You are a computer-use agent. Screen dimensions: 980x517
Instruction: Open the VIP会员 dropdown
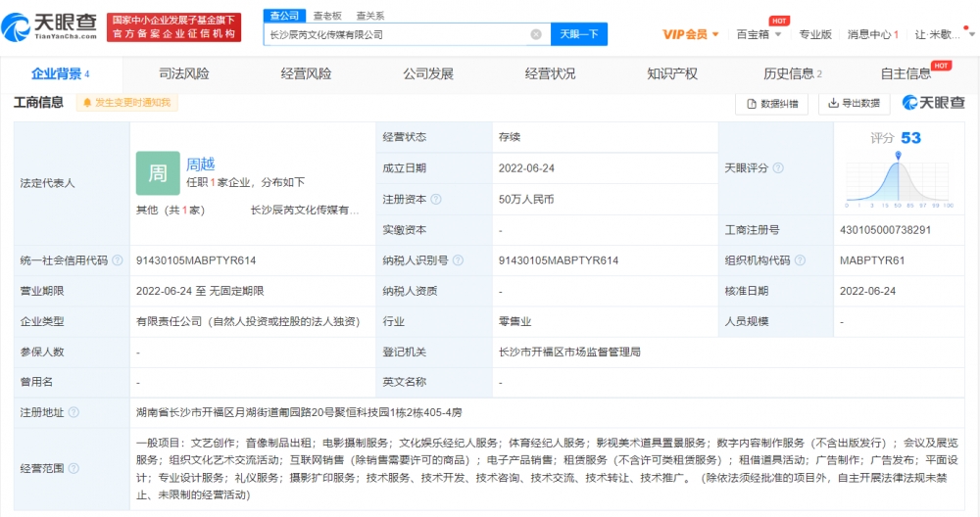pyautogui.click(x=691, y=34)
